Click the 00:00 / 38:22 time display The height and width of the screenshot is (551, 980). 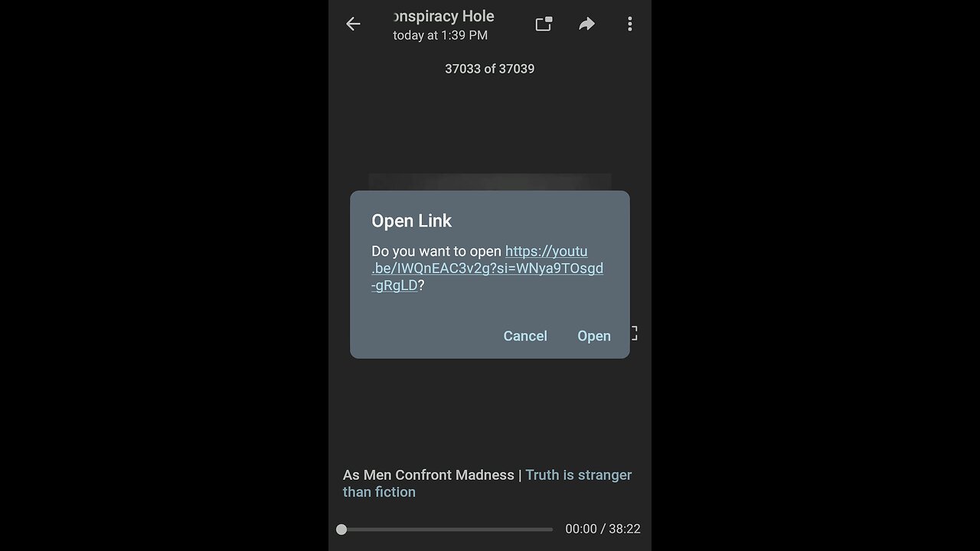(x=603, y=529)
